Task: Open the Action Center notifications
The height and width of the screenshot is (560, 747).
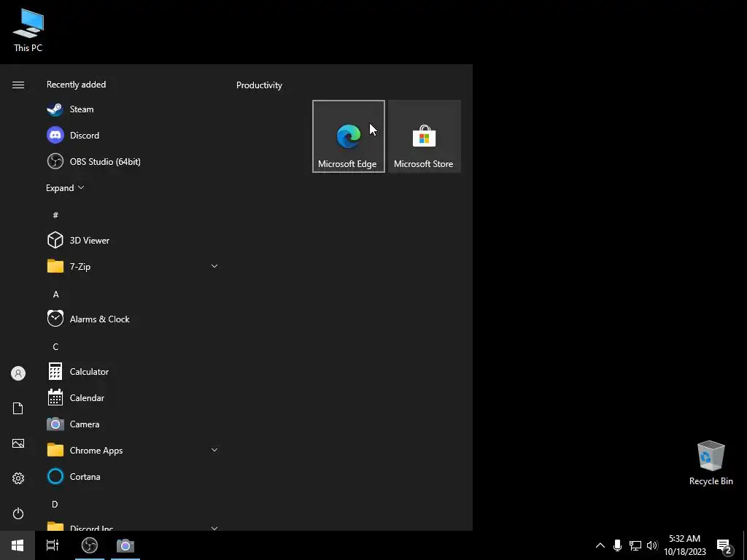Action: pyautogui.click(x=724, y=546)
